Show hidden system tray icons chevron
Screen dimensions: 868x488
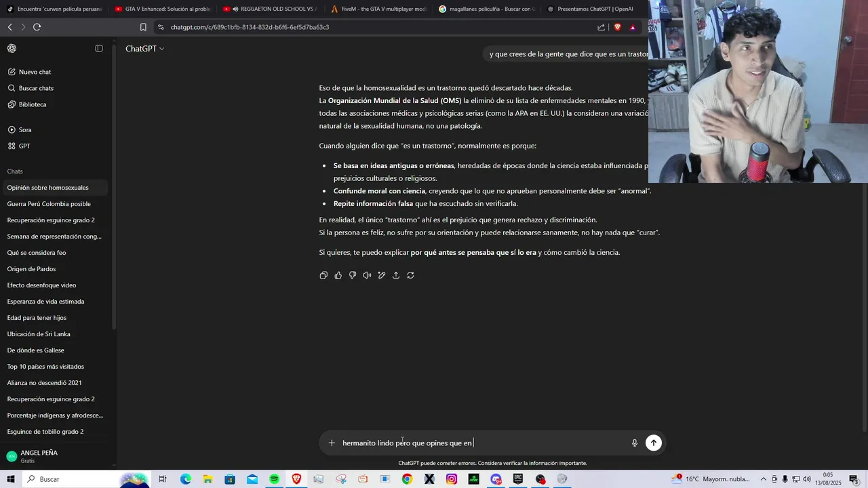764,479
